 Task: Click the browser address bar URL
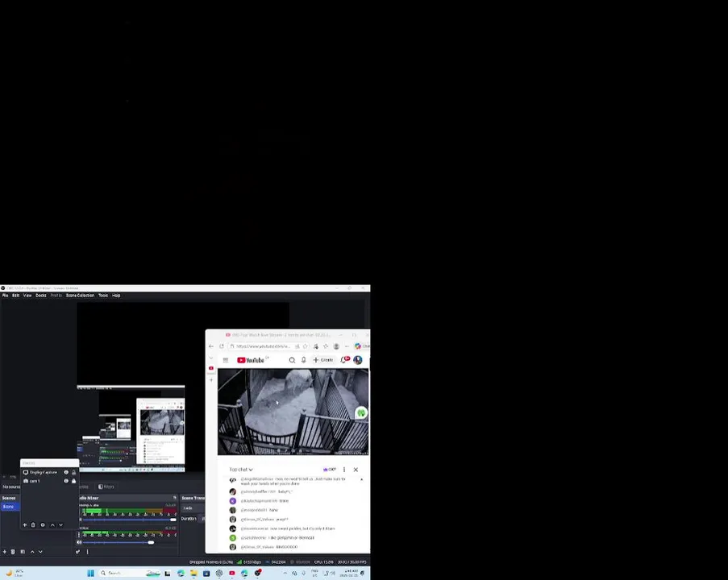pos(264,346)
